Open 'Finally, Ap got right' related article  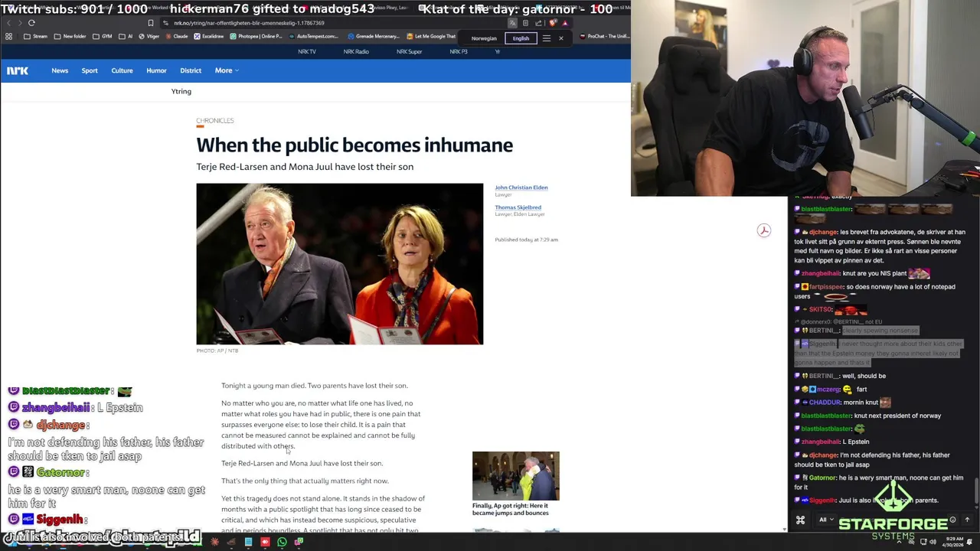[x=511, y=509]
